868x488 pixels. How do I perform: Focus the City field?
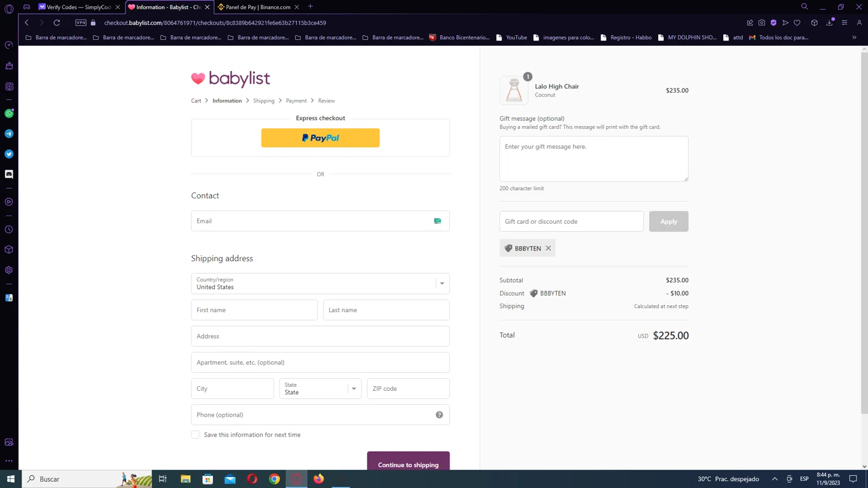(x=232, y=389)
